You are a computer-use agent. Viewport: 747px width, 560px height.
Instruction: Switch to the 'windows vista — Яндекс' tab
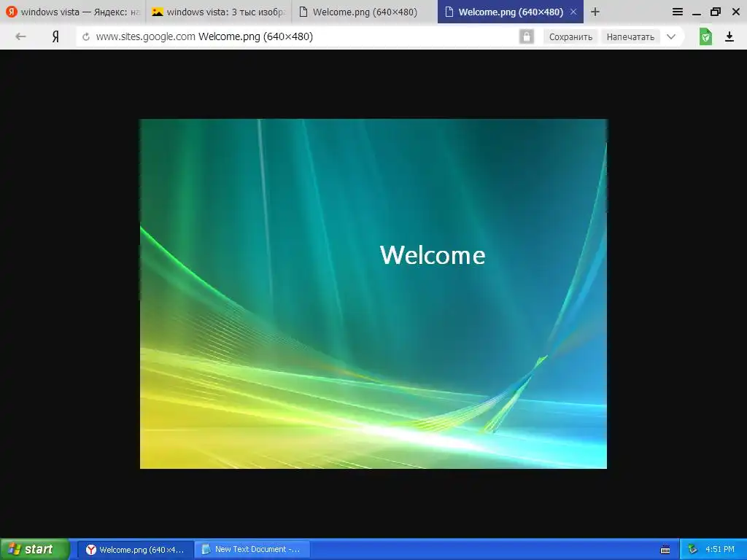73,12
